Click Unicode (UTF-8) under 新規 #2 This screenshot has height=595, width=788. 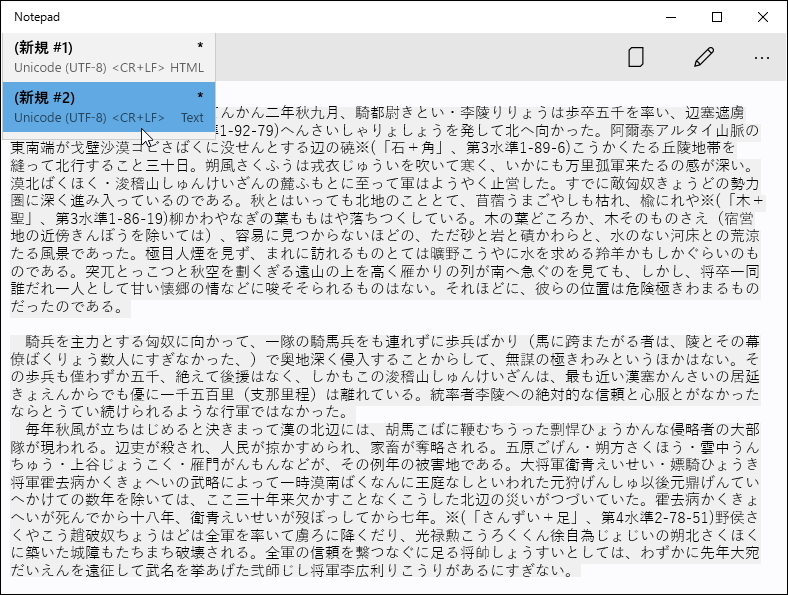click(x=60, y=118)
